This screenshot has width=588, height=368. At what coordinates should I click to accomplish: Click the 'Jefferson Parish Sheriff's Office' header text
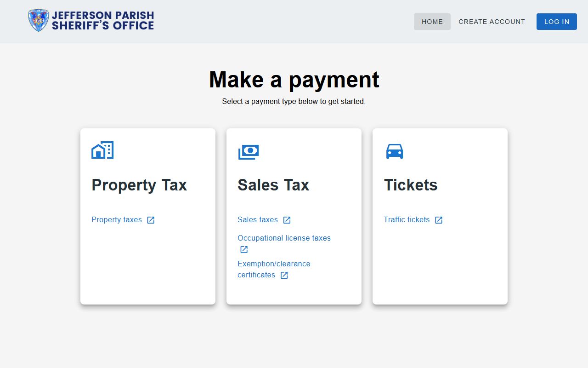pyautogui.click(x=103, y=21)
